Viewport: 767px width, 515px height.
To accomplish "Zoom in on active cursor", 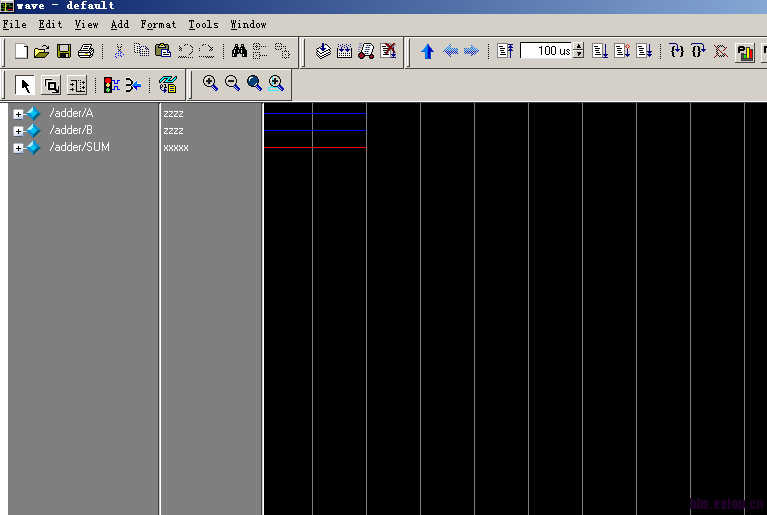I will tap(276, 83).
